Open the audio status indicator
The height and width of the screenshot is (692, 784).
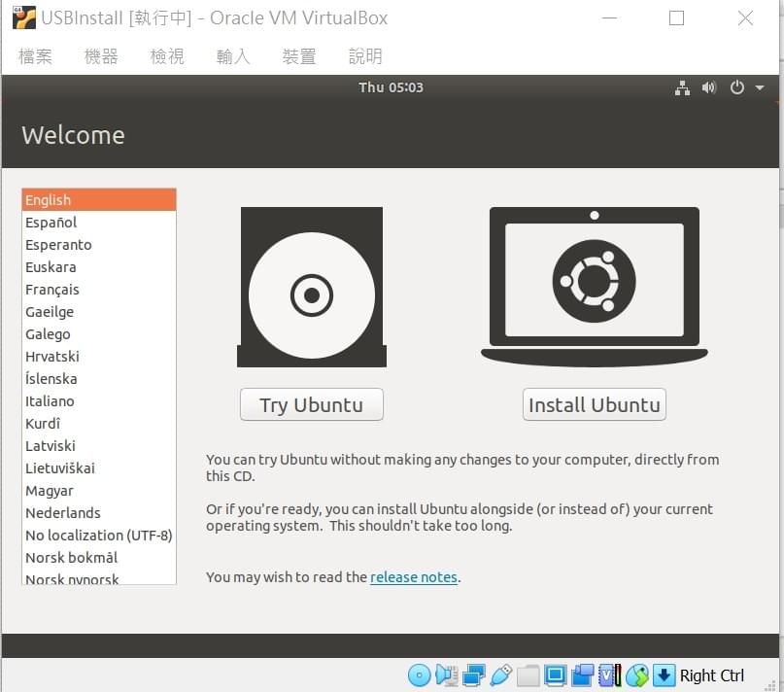tap(447, 675)
